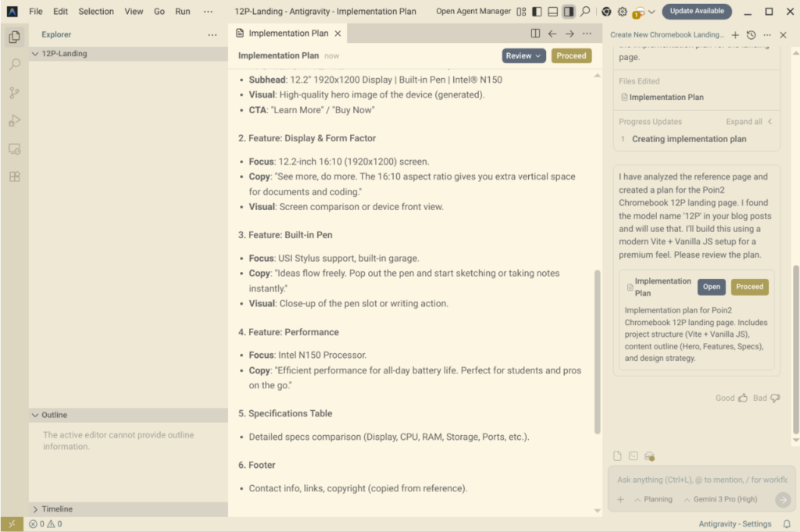Open Remote Explorer in activity bar

click(14, 148)
